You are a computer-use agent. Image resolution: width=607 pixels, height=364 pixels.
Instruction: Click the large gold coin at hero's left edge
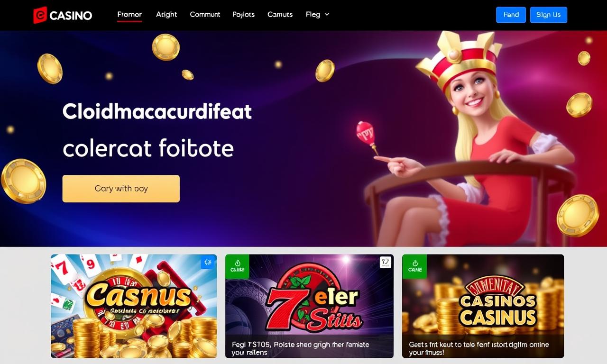23,181
